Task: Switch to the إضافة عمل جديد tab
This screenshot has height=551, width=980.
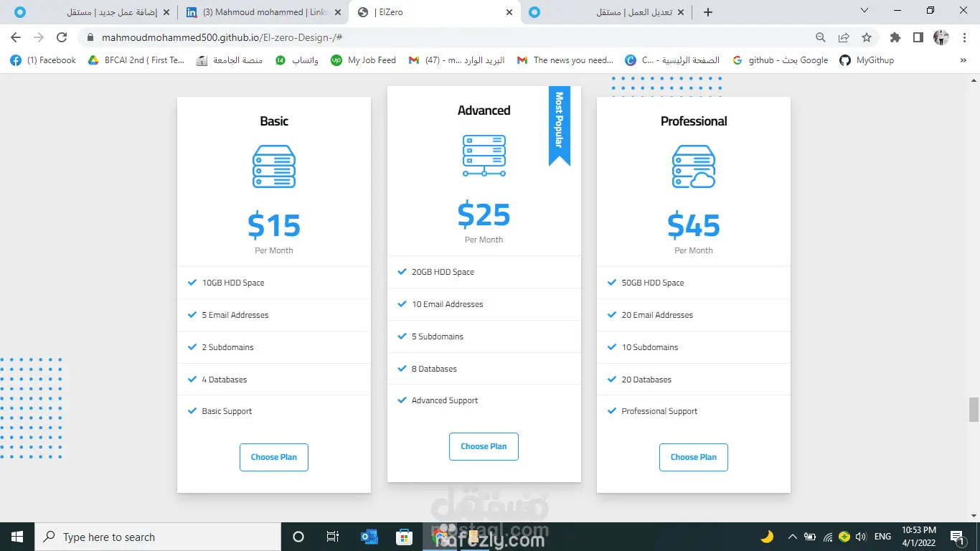Action: click(x=93, y=12)
